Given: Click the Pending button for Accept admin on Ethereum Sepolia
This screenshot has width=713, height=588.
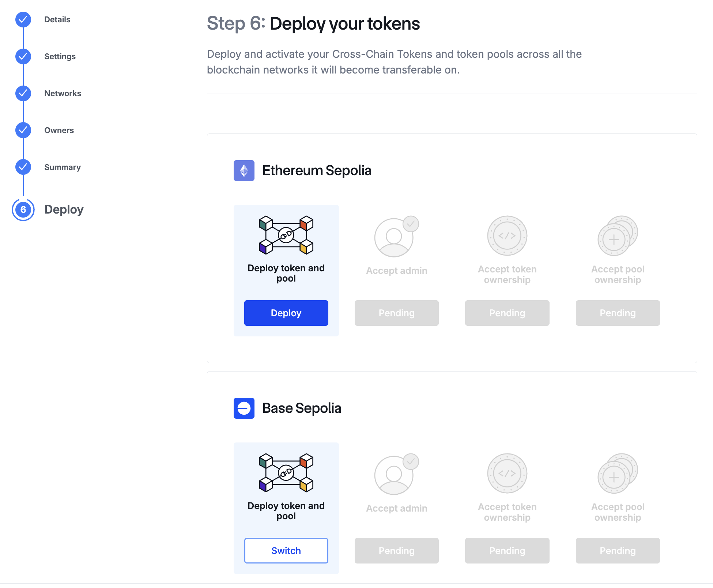Looking at the screenshot, I should click(396, 313).
